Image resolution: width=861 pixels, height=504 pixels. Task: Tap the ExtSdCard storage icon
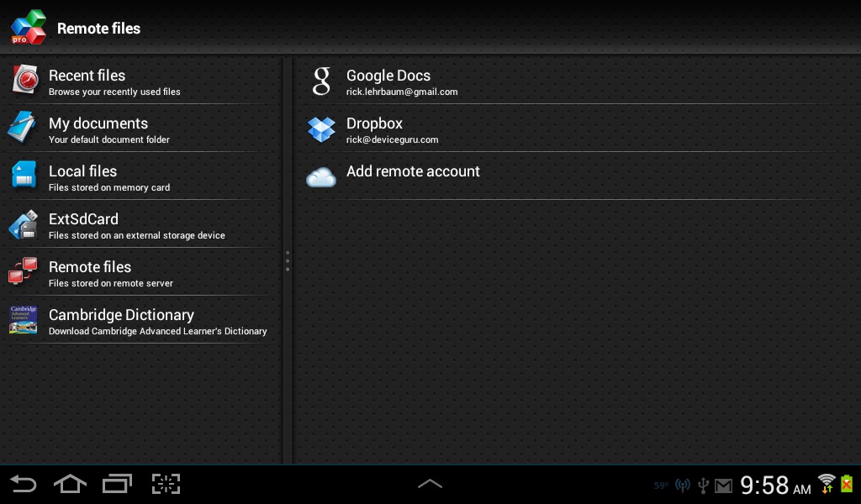coord(23,223)
